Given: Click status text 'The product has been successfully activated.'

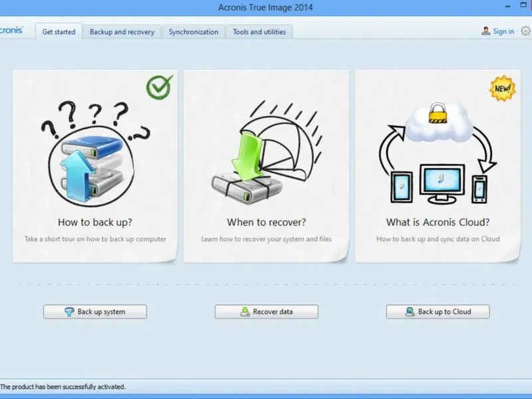Looking at the screenshot, I should 63,387.
